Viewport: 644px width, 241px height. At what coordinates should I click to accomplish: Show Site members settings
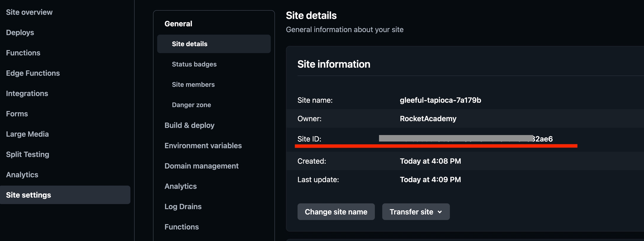pyautogui.click(x=193, y=84)
